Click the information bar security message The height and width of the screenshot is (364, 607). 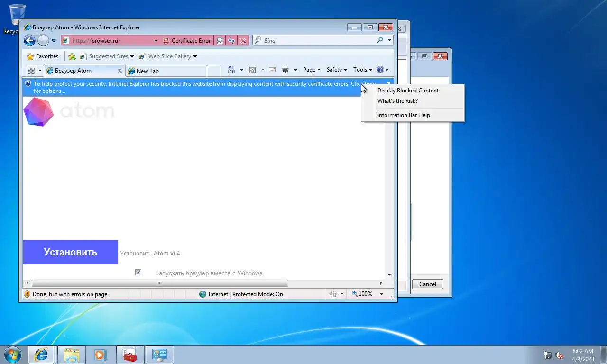tap(204, 87)
